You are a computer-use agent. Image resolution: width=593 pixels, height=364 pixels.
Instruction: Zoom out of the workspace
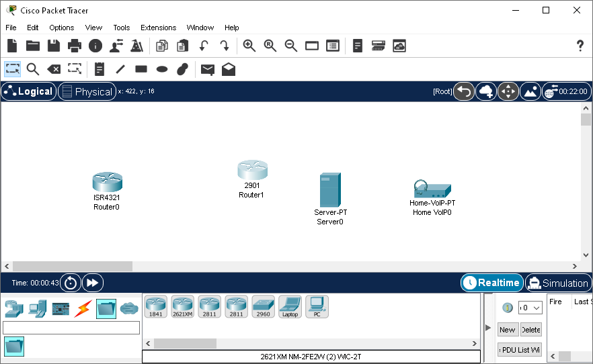[x=291, y=46]
